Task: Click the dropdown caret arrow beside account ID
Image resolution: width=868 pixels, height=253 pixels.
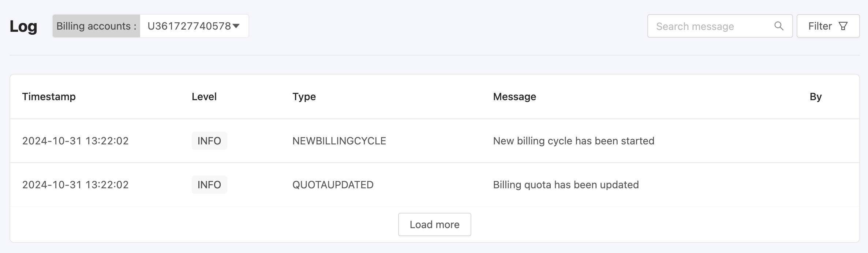Action: 236,26
